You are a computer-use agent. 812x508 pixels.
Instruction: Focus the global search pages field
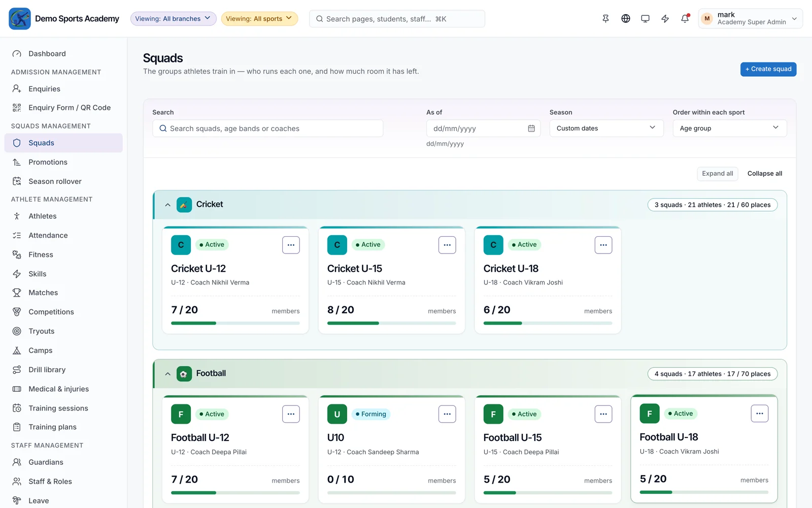397,19
